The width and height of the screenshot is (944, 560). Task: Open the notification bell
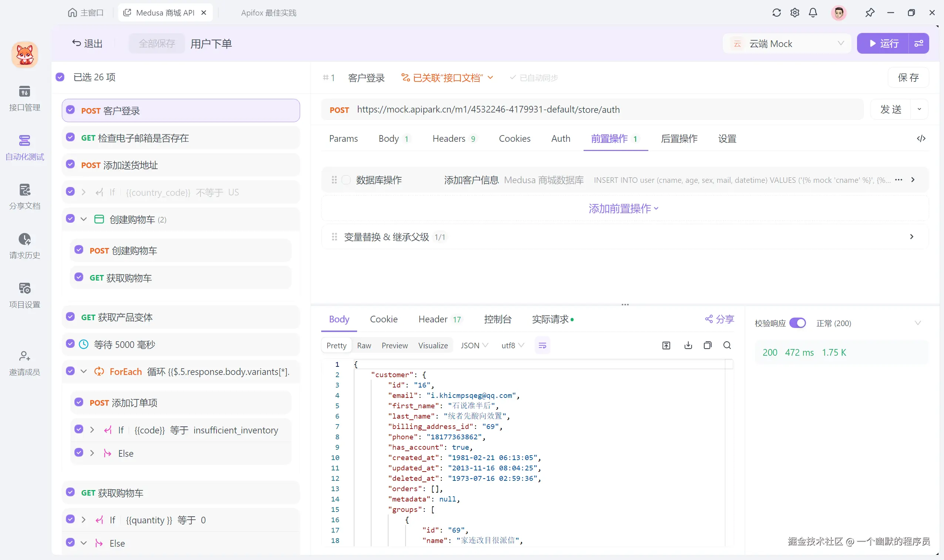pos(813,13)
